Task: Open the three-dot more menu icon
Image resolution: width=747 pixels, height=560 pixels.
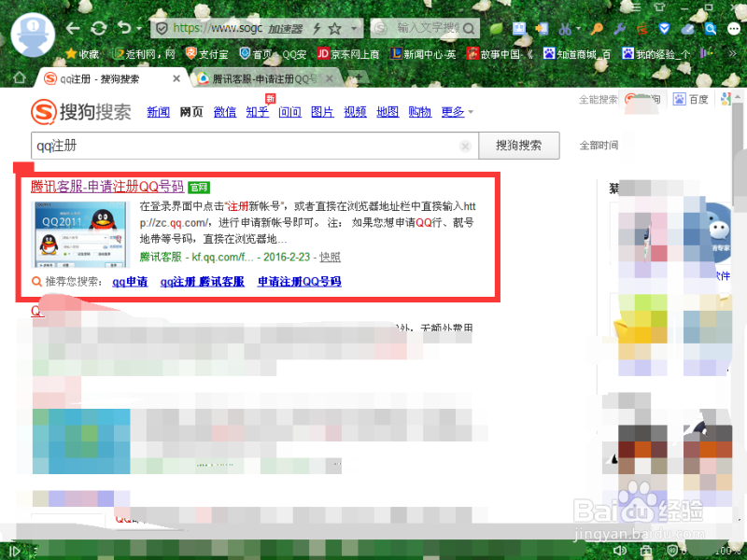Action: pyautogui.click(x=734, y=29)
